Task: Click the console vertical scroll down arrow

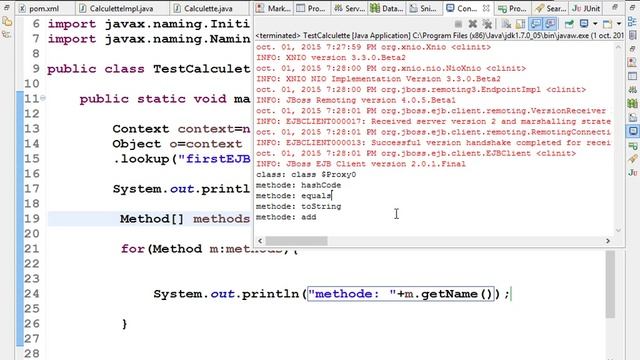Action: pyautogui.click(x=618, y=231)
